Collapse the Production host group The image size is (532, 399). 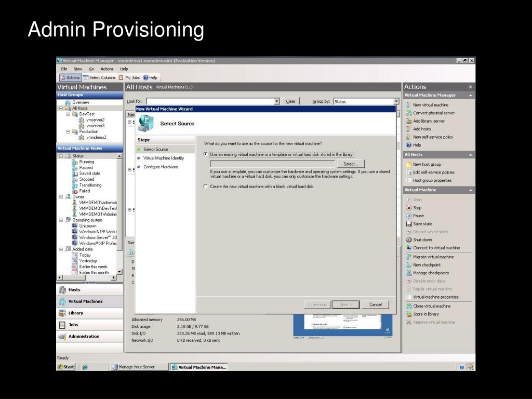pyautogui.click(x=68, y=131)
